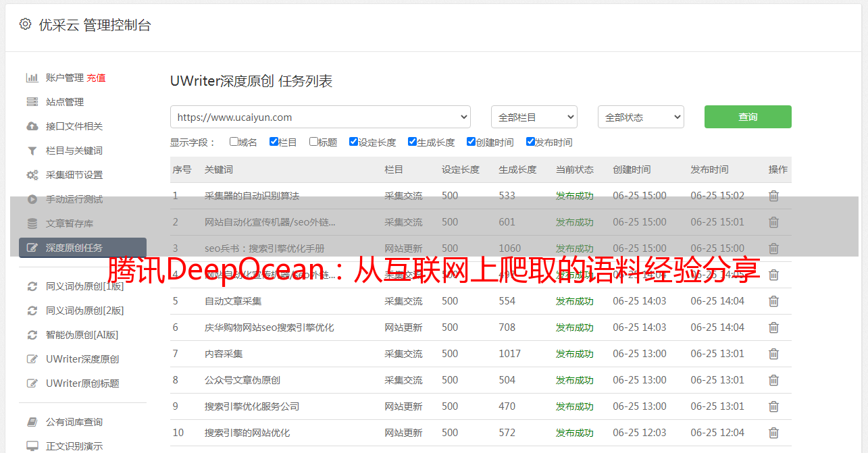Enable the 域名 display field checkbox
This screenshot has width=868, height=453.
tap(234, 142)
